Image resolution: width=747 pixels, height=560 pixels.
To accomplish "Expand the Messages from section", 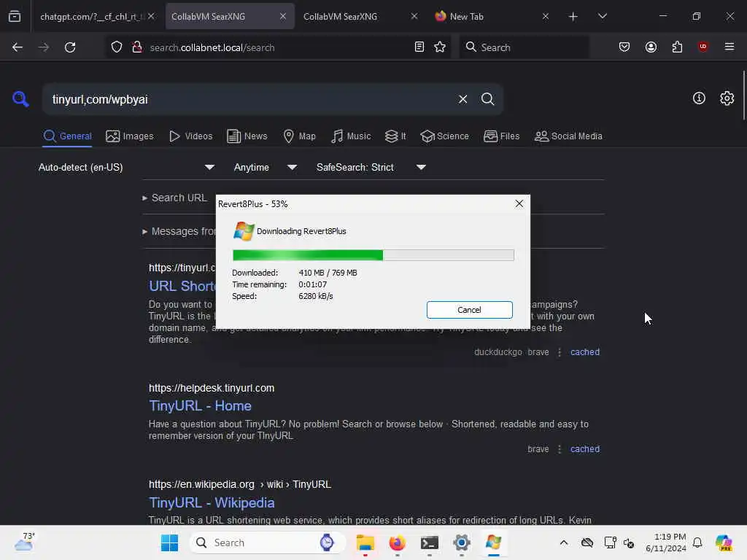I will 179,231.
